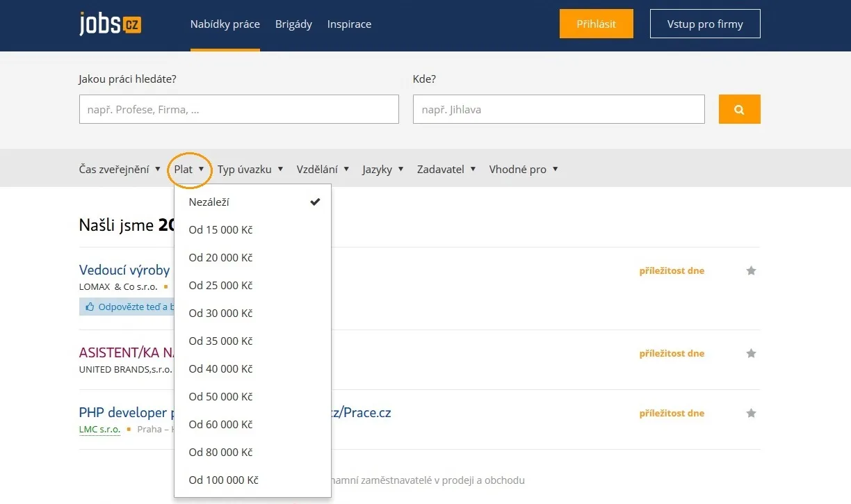Click the orange search magnifier button
The image size is (851, 504).
tap(739, 109)
